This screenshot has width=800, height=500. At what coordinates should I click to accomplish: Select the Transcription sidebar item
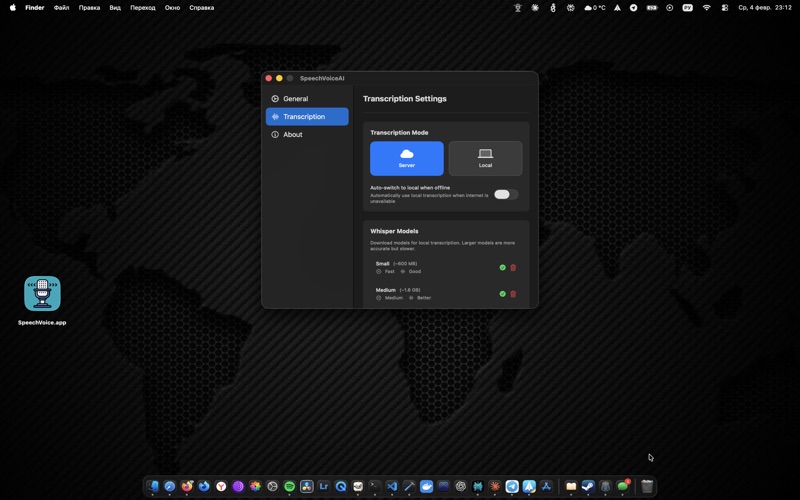coord(307,116)
